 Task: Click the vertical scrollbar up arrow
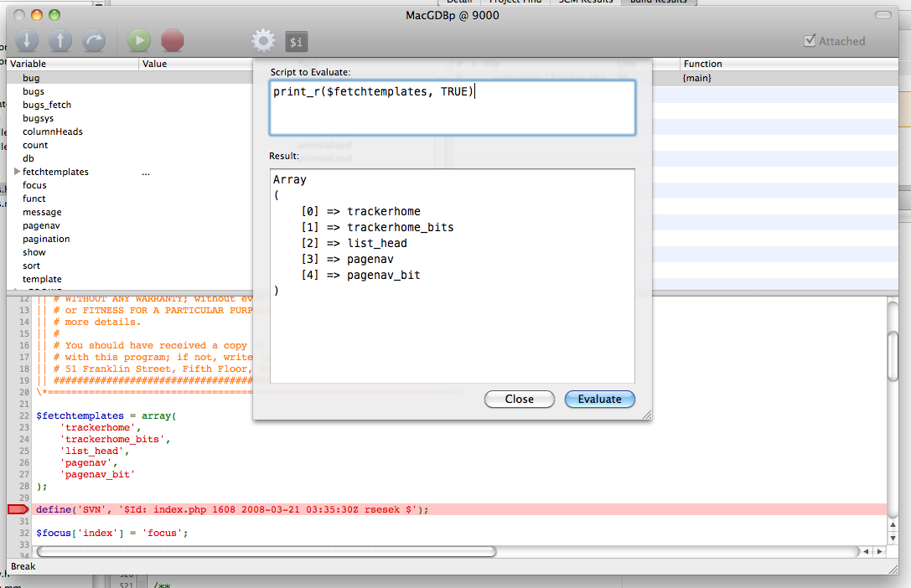[x=893, y=524]
